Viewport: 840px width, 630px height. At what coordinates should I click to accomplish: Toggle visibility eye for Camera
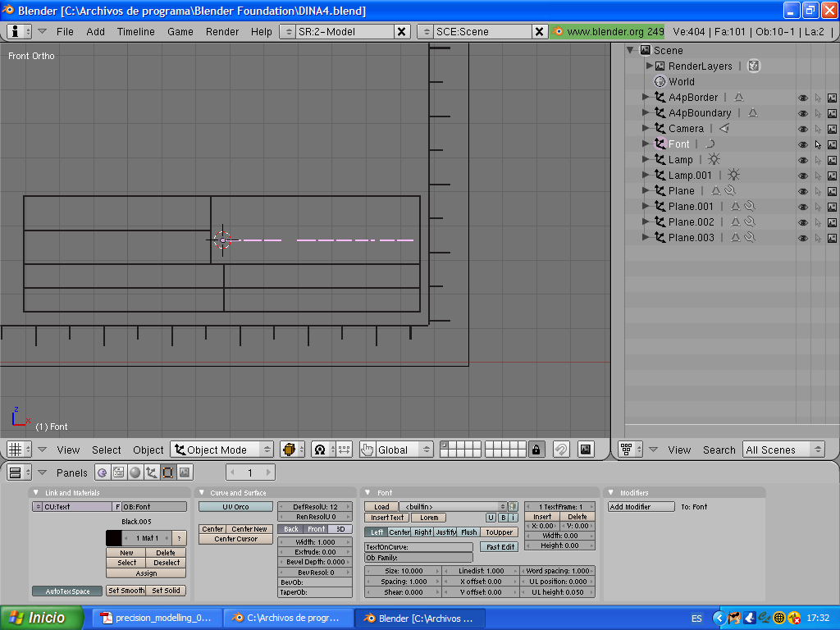point(803,129)
